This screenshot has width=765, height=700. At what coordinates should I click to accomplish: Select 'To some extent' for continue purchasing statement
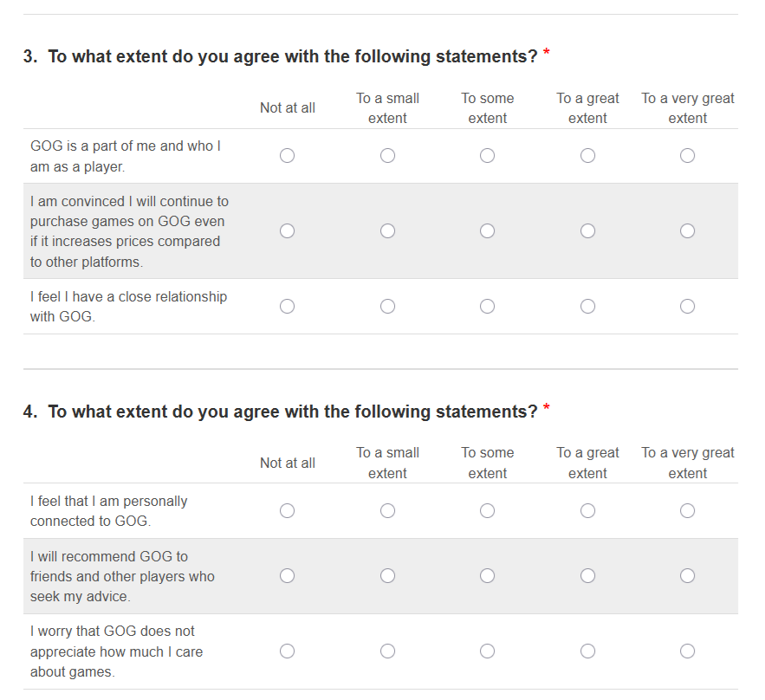488,231
